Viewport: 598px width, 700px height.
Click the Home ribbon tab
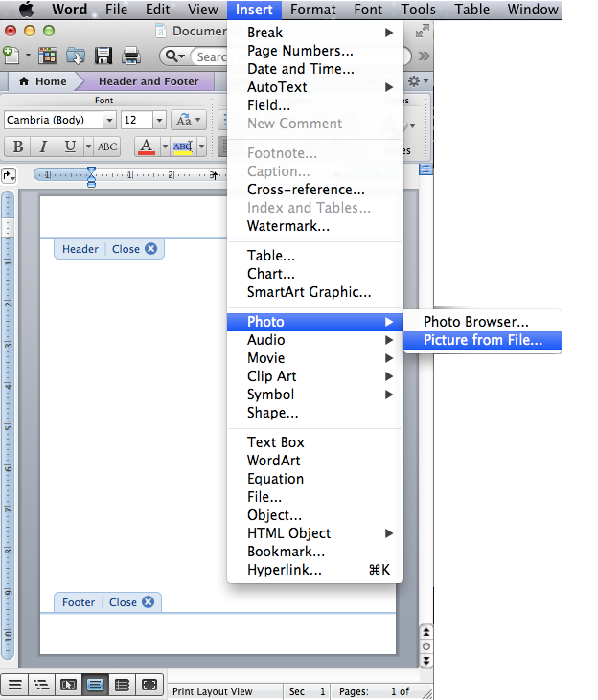pyautogui.click(x=42, y=81)
